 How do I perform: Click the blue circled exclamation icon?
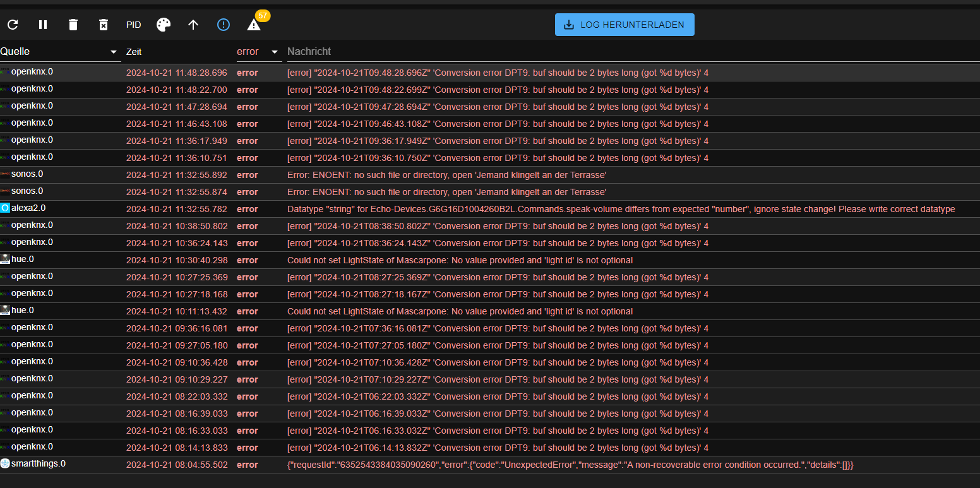224,25
